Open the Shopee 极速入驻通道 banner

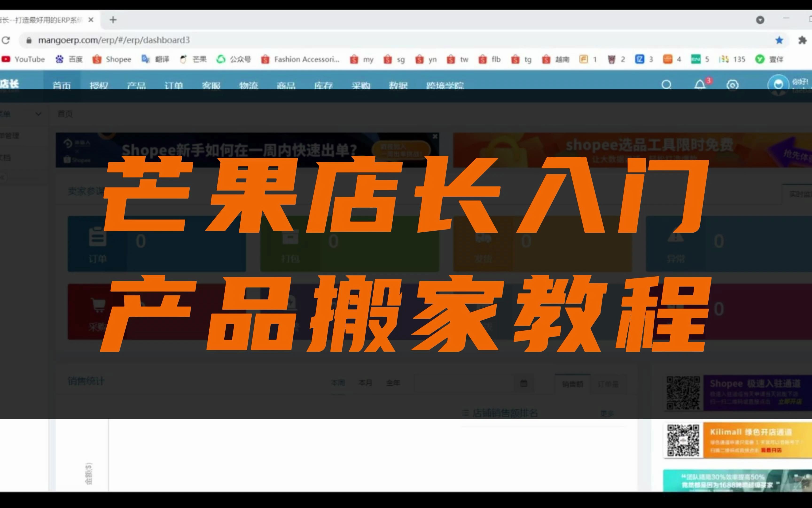pyautogui.click(x=738, y=393)
